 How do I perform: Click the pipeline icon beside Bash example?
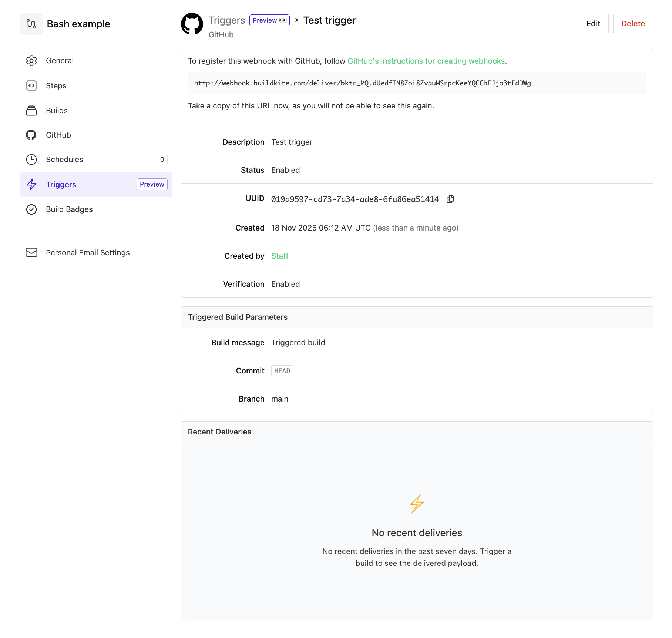coord(31,24)
